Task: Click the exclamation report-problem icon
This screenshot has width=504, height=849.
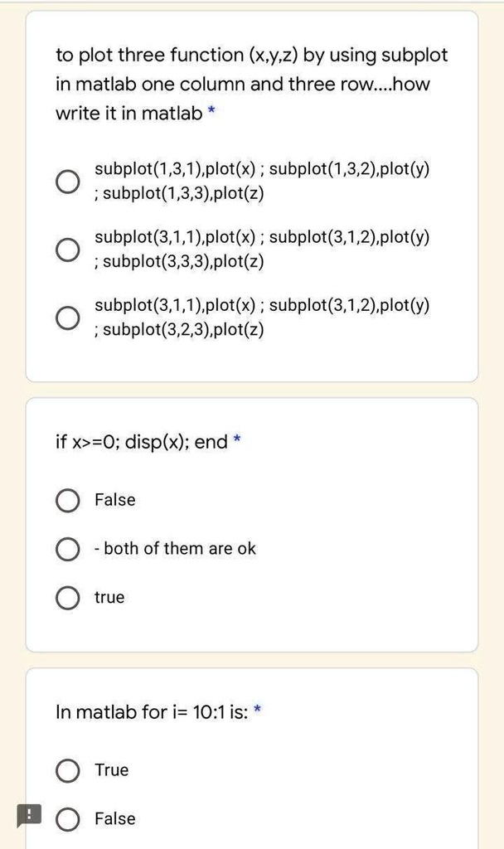Action: pyautogui.click(x=29, y=815)
